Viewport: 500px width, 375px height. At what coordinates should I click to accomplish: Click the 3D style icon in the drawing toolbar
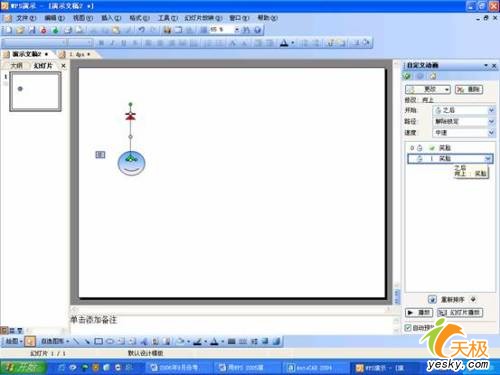coord(276,341)
